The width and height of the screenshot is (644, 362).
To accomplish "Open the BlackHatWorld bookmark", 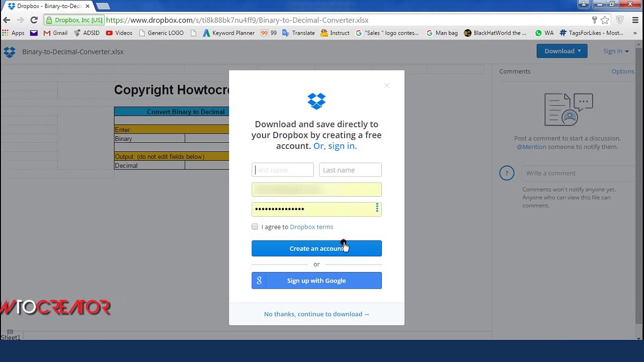I will pos(495,33).
